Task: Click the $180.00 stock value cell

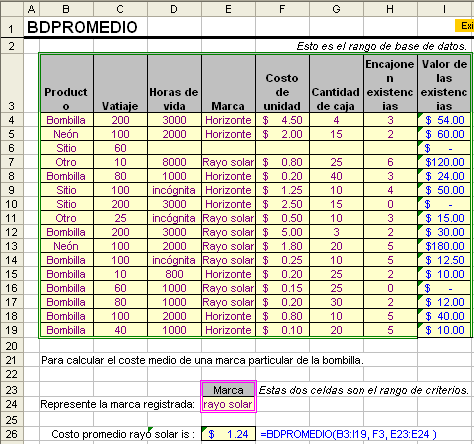Action: coord(444,246)
